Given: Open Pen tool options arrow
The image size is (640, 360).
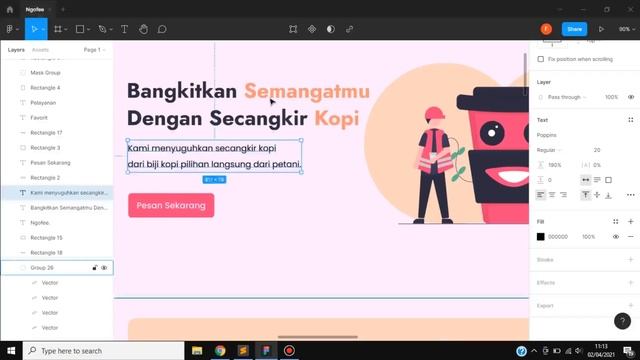Looking at the screenshot, I should (111, 29).
